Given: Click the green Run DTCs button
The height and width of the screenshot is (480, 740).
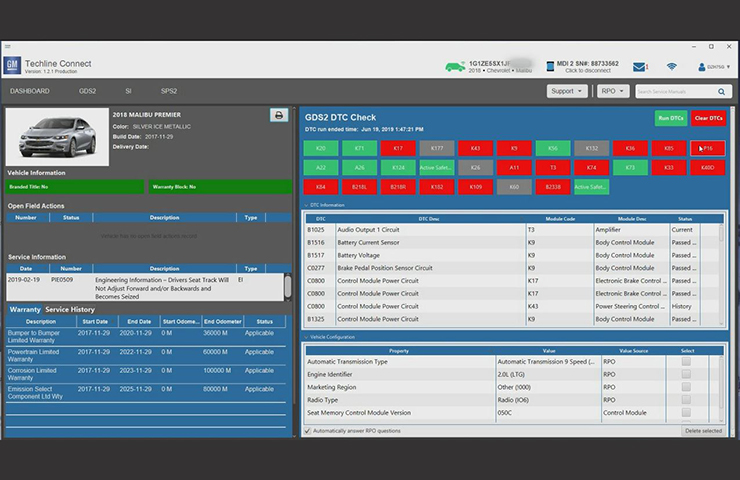Looking at the screenshot, I should point(671,118).
